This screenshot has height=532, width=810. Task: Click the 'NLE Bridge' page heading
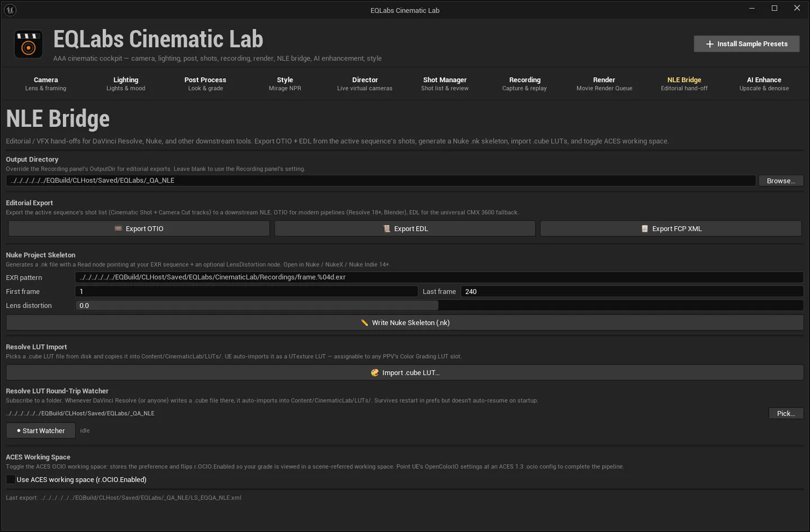58,119
